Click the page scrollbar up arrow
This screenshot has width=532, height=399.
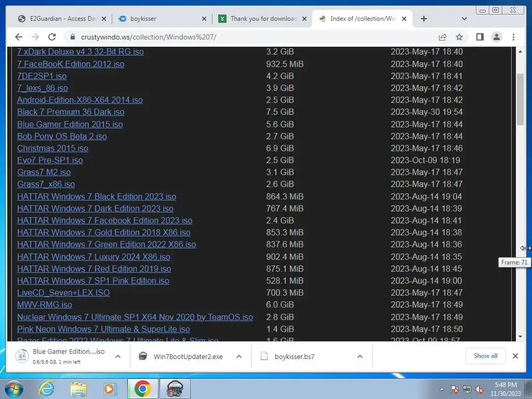tap(520, 51)
